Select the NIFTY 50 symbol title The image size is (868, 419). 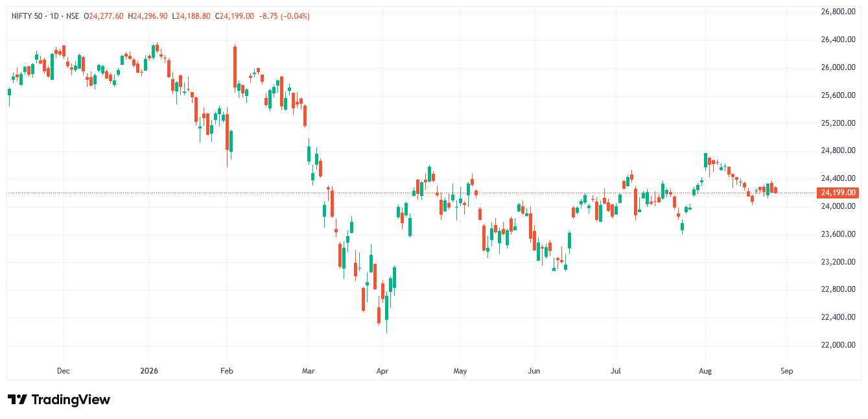[x=28, y=16]
